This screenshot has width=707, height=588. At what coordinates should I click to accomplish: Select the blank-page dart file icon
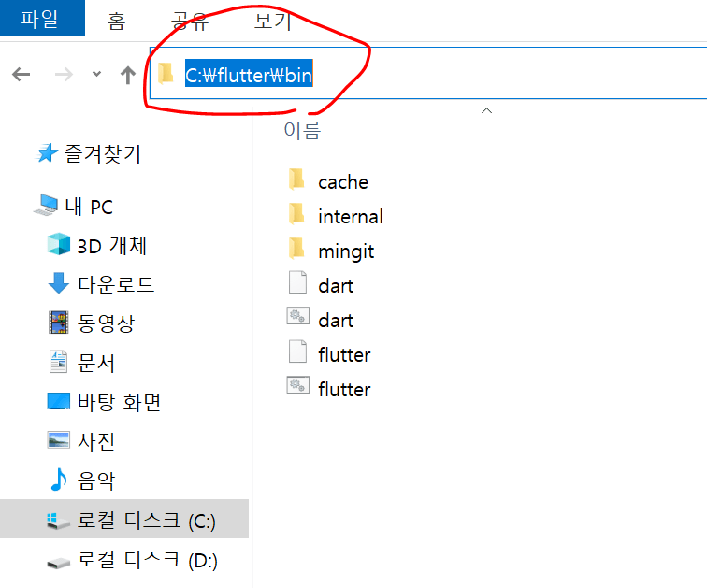pyautogui.click(x=297, y=282)
